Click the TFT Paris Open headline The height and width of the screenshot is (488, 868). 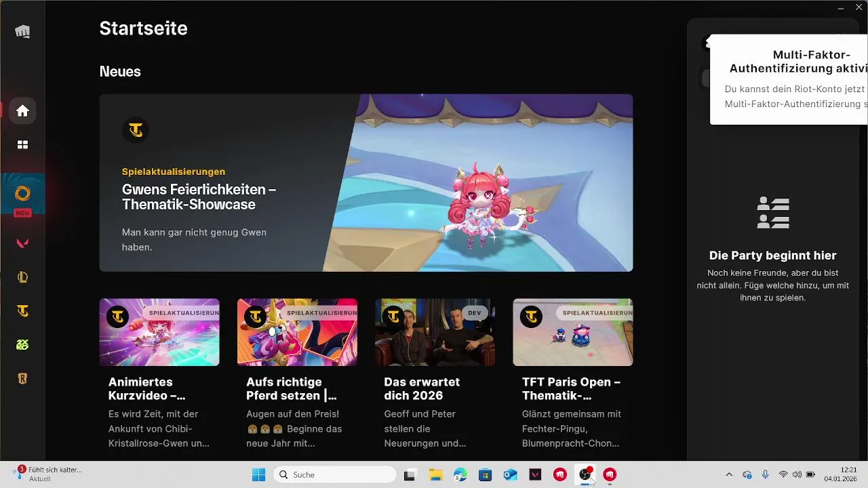coord(571,388)
